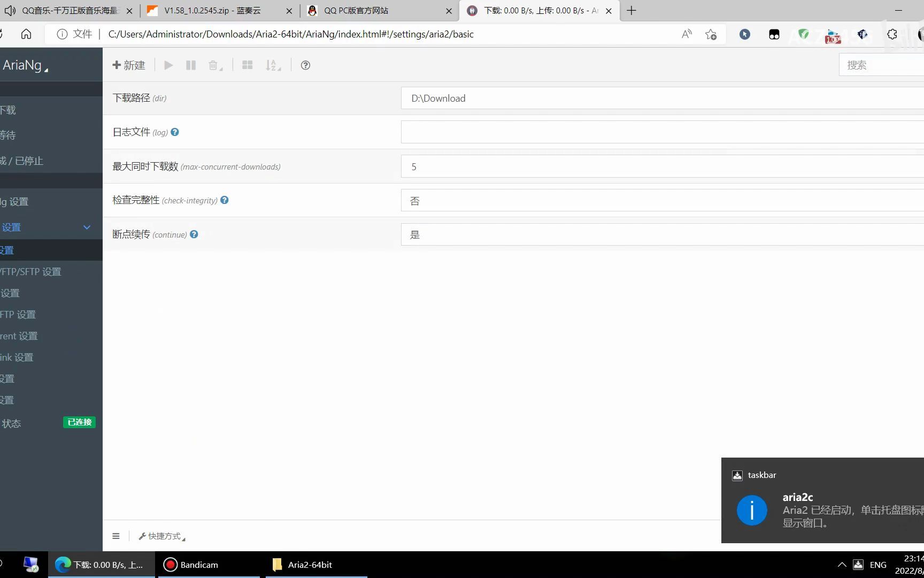
Task: Show hidden system tray icons chevron
Action: [842, 565]
